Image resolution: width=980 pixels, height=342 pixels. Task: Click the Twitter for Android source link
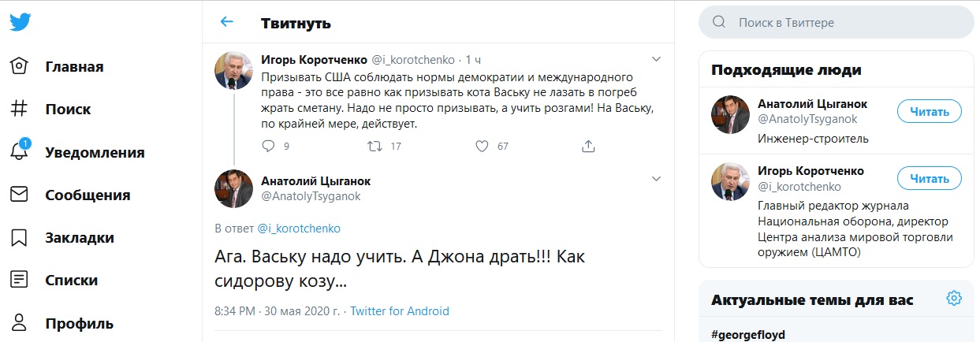(400, 311)
